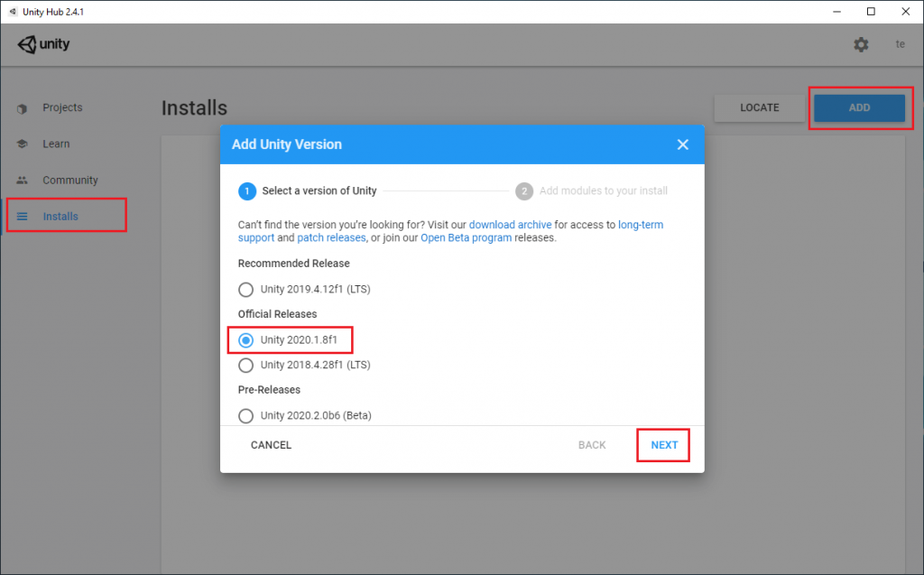Open the settings gear icon
The image size is (924, 575).
(x=861, y=44)
